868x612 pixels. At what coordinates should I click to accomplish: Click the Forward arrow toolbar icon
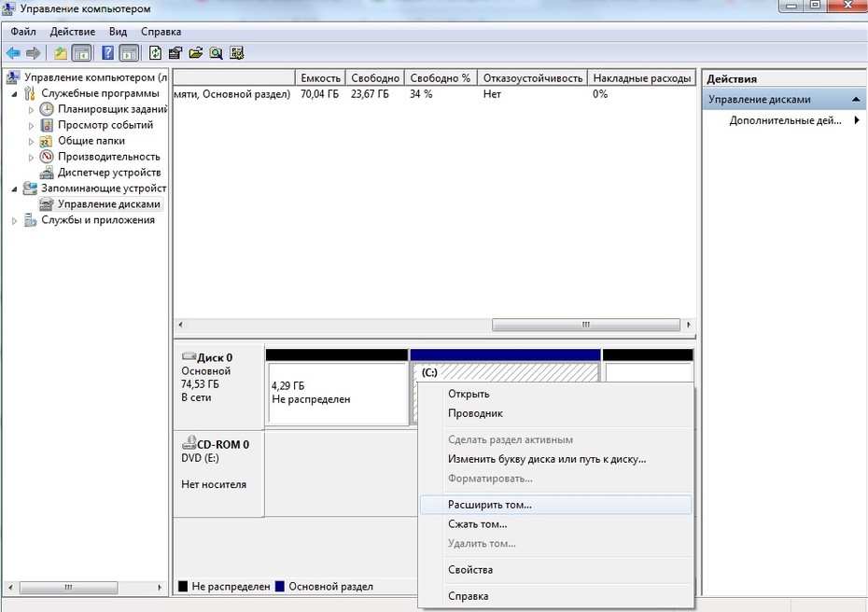coord(34,53)
